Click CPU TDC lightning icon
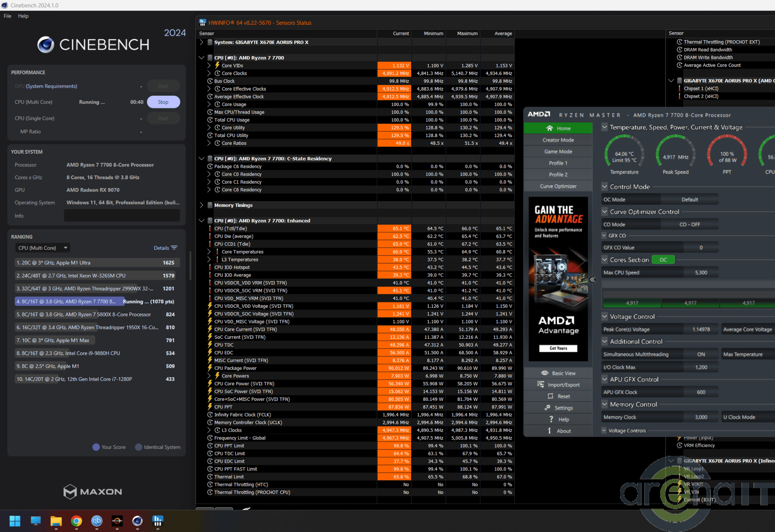 210,345
